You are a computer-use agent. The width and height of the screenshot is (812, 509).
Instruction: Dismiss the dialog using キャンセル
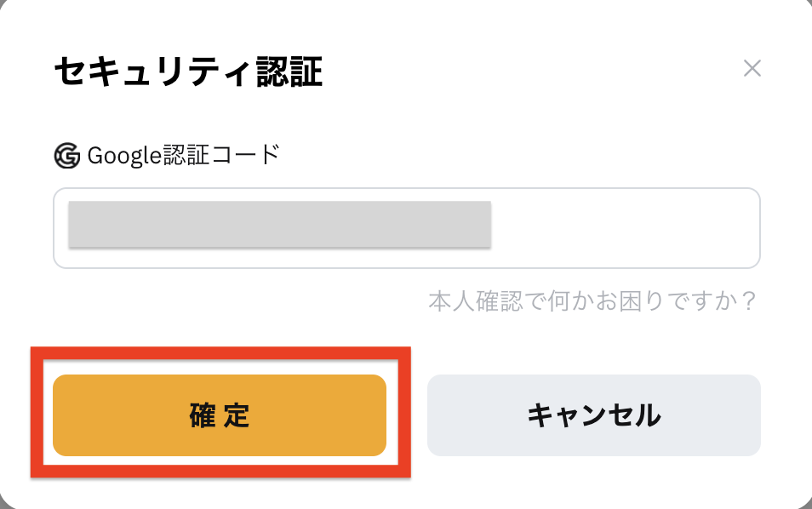(x=594, y=415)
